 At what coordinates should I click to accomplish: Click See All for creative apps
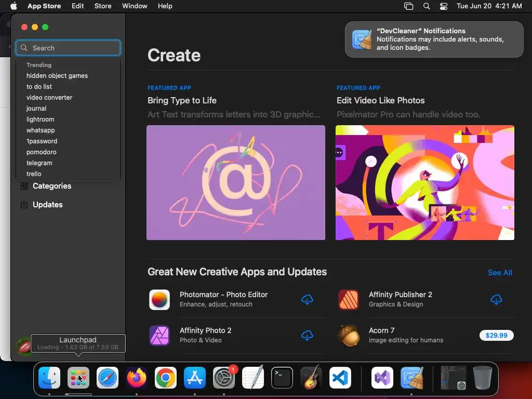(x=500, y=273)
